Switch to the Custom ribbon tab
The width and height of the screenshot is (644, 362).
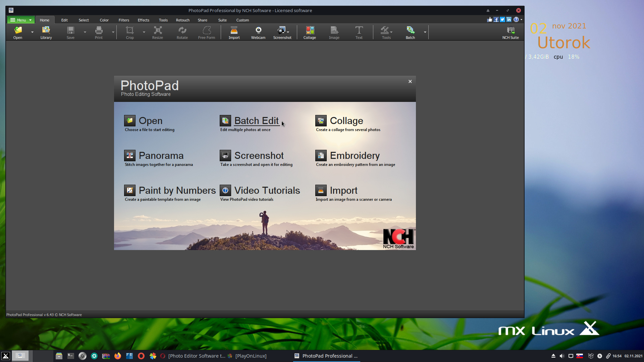click(243, 20)
